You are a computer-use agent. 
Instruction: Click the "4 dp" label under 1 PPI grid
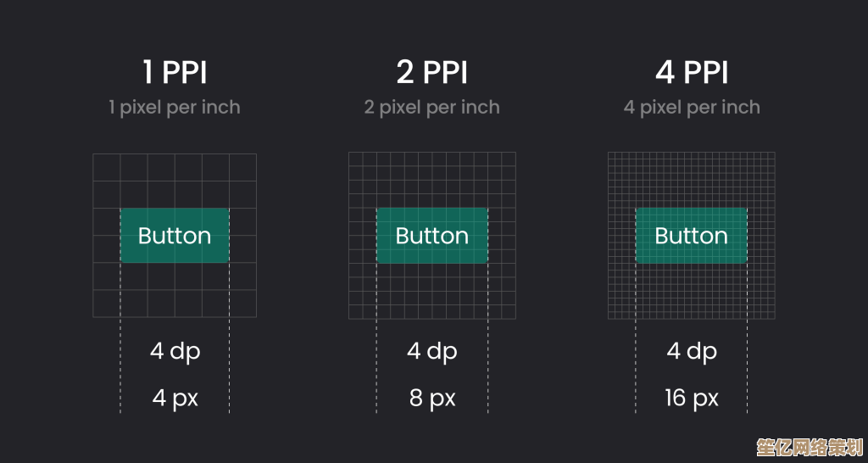pyautogui.click(x=175, y=350)
